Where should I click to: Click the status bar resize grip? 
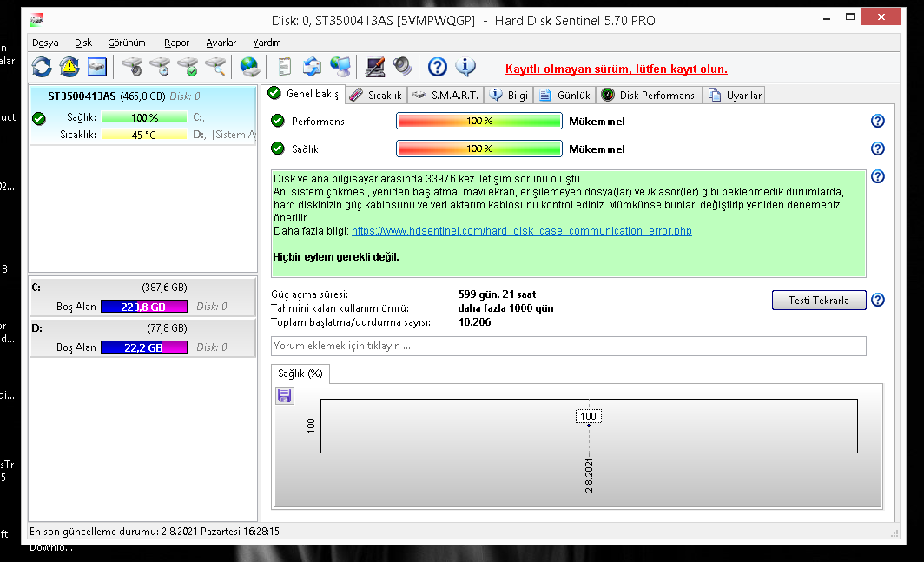coord(894,533)
